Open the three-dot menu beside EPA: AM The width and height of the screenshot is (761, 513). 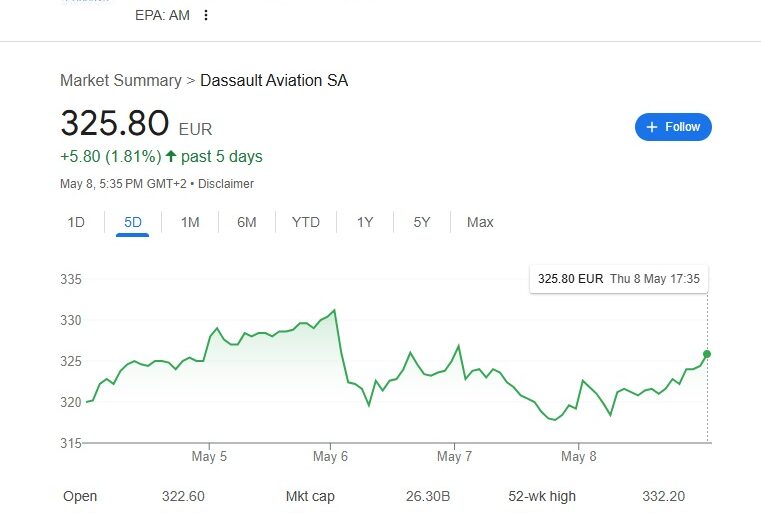click(x=206, y=15)
